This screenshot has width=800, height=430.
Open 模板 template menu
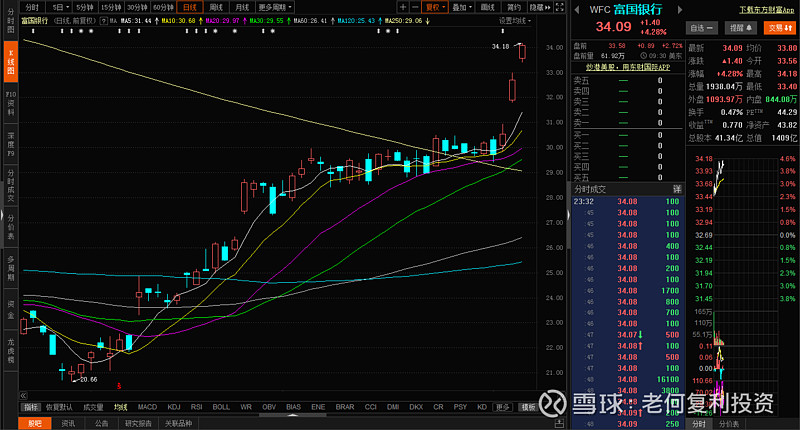pyautogui.click(x=528, y=407)
